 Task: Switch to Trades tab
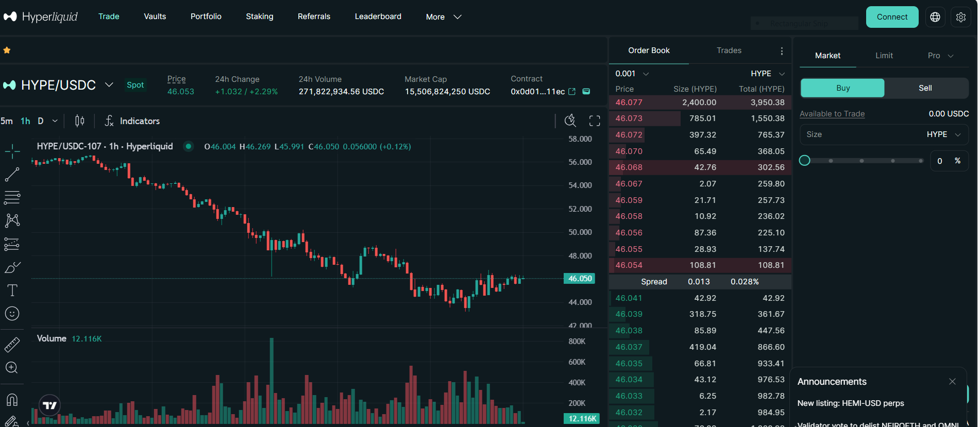coord(729,50)
